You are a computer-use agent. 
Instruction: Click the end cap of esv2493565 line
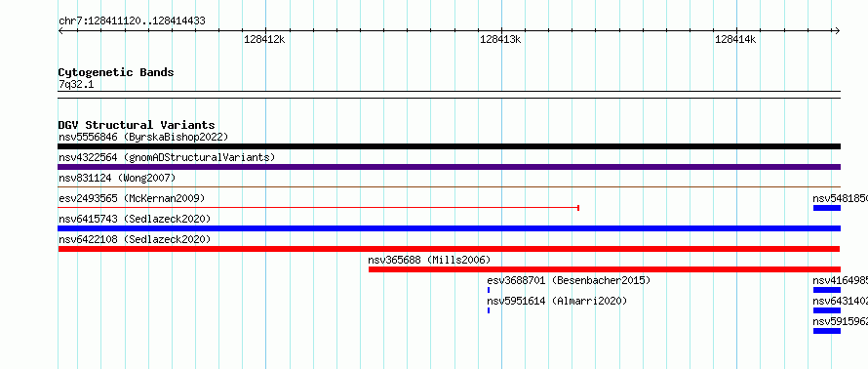578,208
